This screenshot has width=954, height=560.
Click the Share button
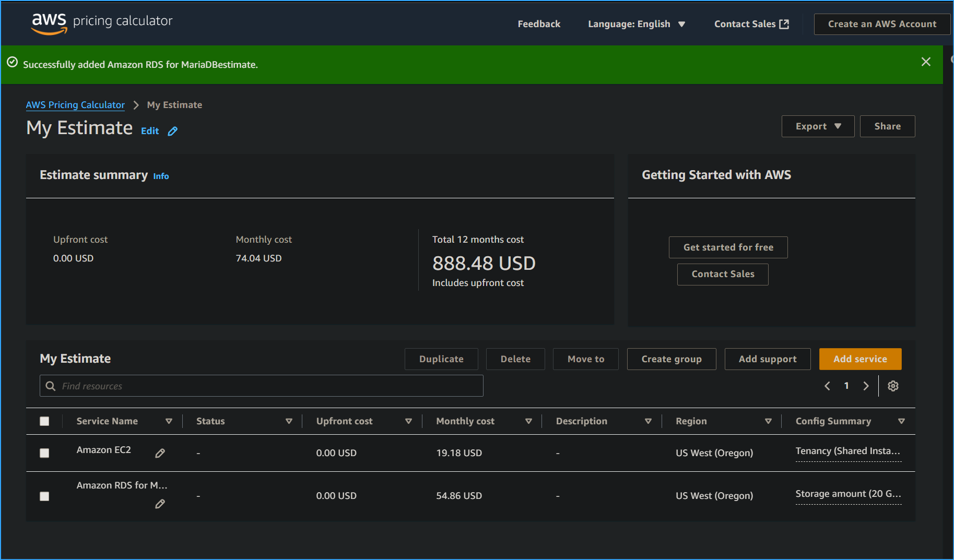point(887,126)
